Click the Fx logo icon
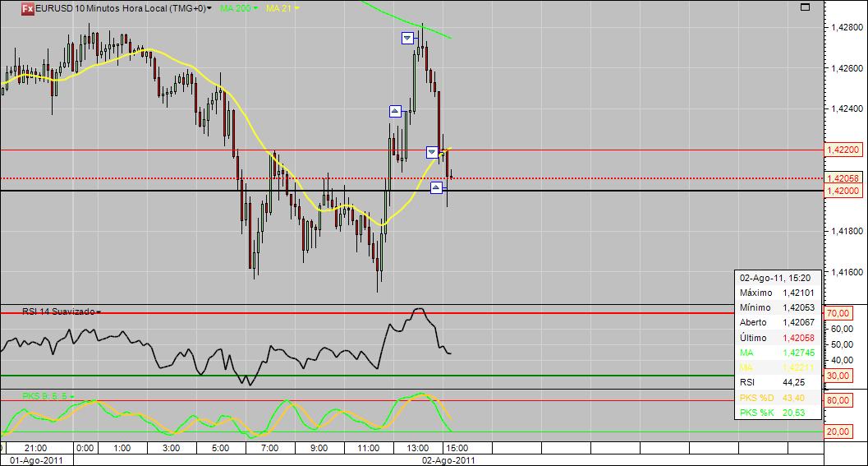The image size is (868, 466). pyautogui.click(x=28, y=8)
